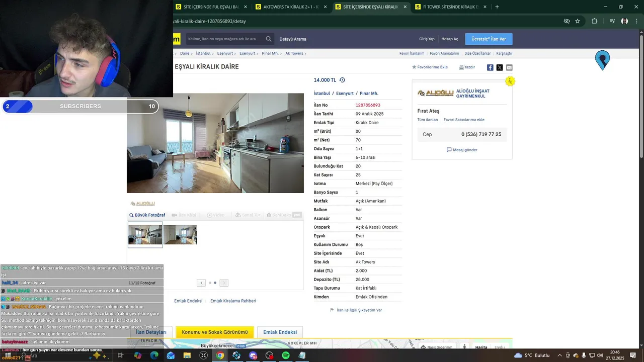
Task: Open Emlak Kiralama Rehberi link
Action: pos(233,301)
